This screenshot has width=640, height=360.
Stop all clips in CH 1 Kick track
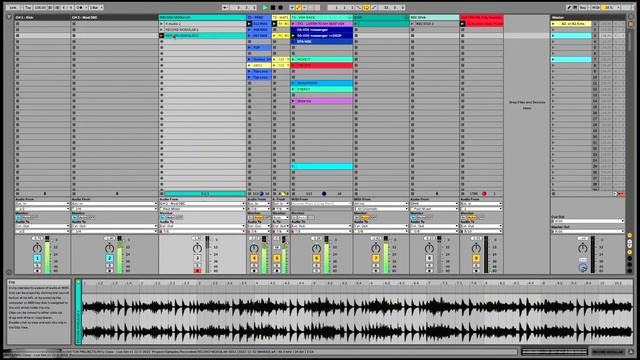(17, 193)
